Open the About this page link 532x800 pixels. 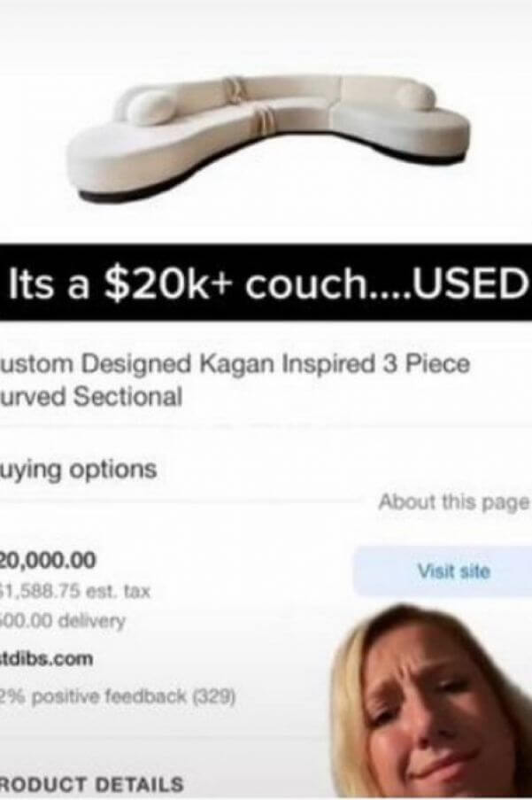pyautogui.click(x=454, y=502)
